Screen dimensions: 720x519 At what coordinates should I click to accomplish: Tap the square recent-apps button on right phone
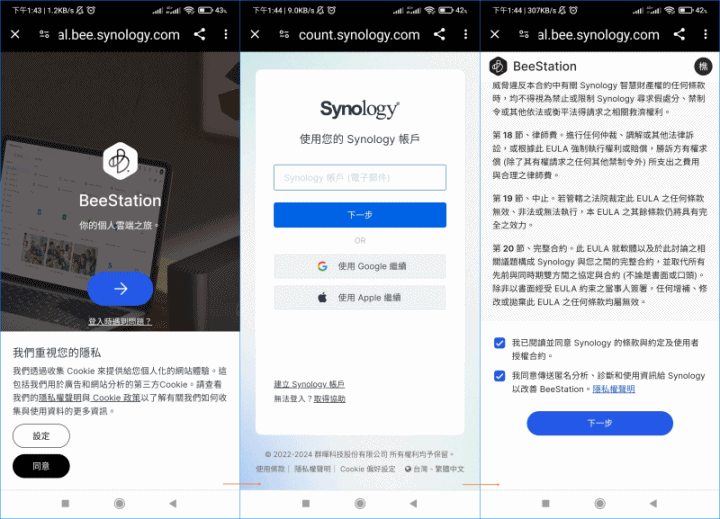click(546, 504)
